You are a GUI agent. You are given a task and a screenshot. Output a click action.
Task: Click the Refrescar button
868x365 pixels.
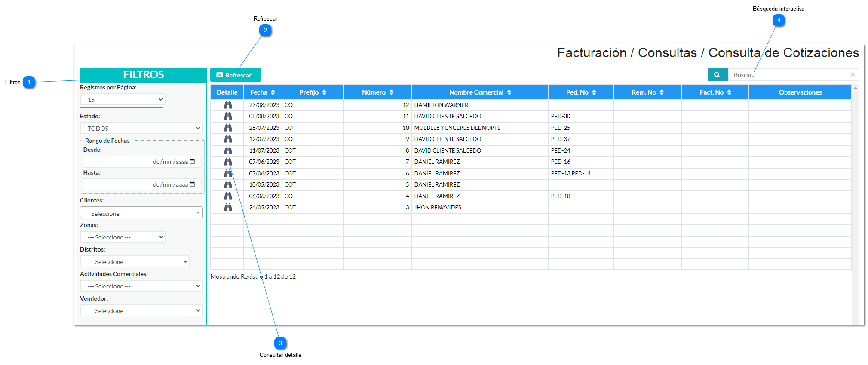[235, 75]
